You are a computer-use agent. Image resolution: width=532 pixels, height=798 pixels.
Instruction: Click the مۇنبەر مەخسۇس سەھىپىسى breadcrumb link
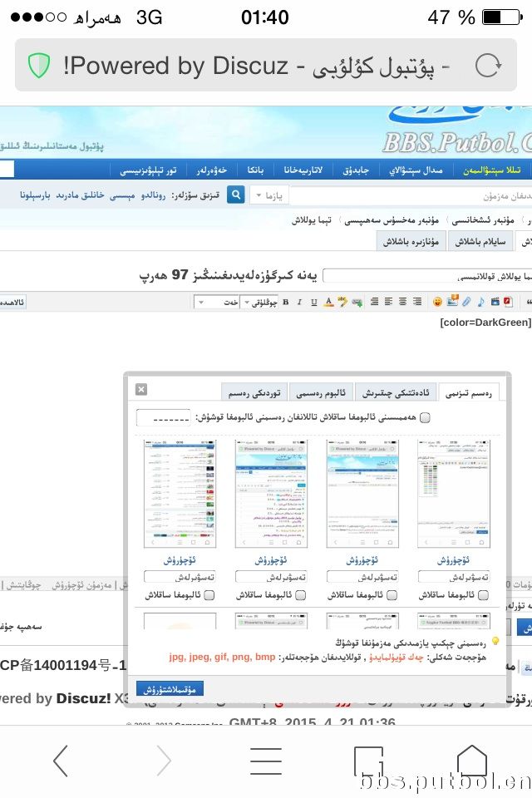tap(392, 219)
